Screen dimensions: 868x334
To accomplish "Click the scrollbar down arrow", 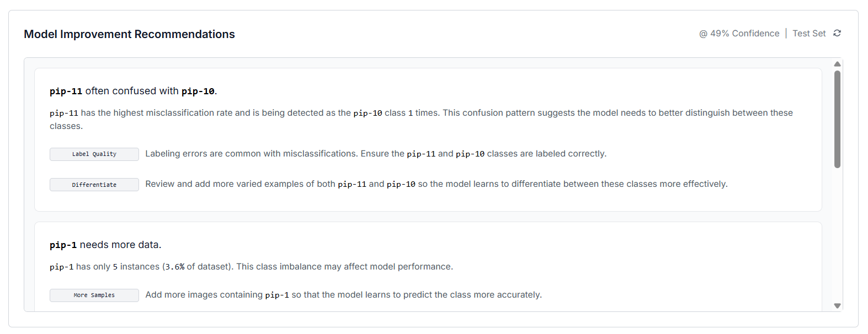I will pos(837,306).
